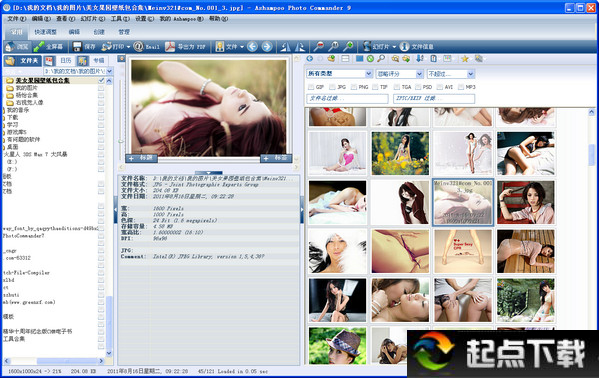Switch to the 创建 ribbon tab
599x378 pixels.
[x=99, y=32]
